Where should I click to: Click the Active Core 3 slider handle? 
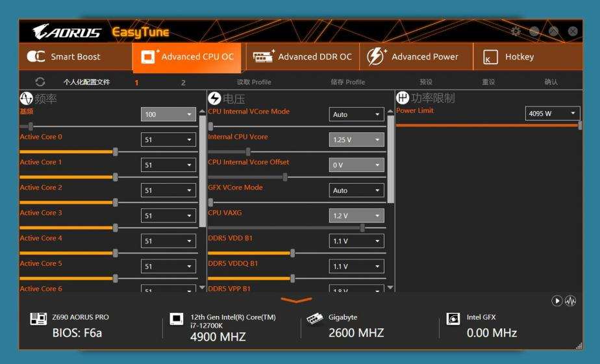pos(115,228)
